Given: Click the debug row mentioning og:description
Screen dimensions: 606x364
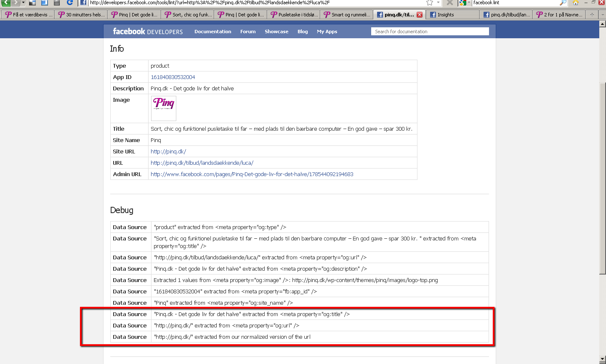Looking at the screenshot, I should (299, 269).
